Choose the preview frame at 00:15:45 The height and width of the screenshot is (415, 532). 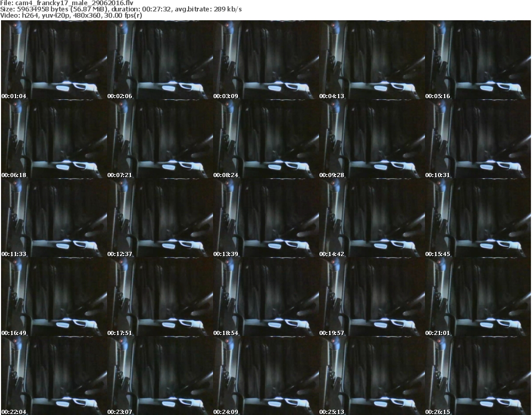478,218
